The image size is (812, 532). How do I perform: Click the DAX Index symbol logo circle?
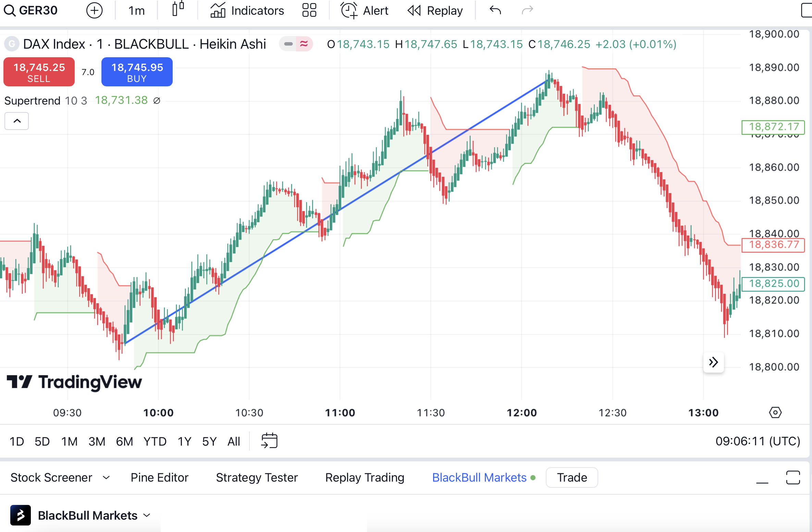(x=11, y=44)
